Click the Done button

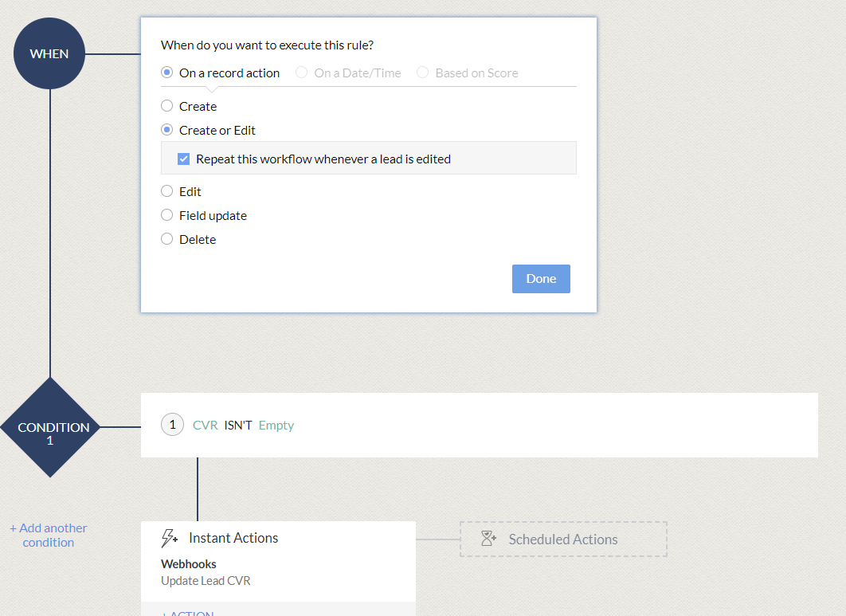click(x=541, y=278)
